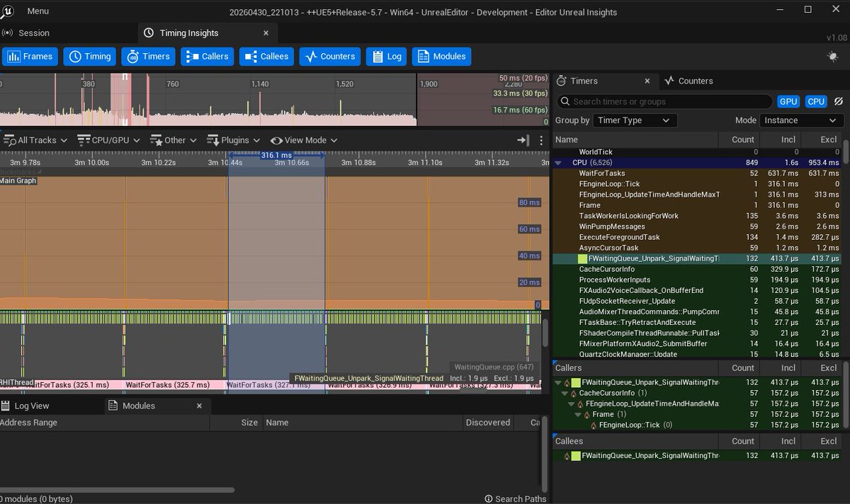
Task: Select the AsyncCursorTask timer row
Action: (698, 248)
